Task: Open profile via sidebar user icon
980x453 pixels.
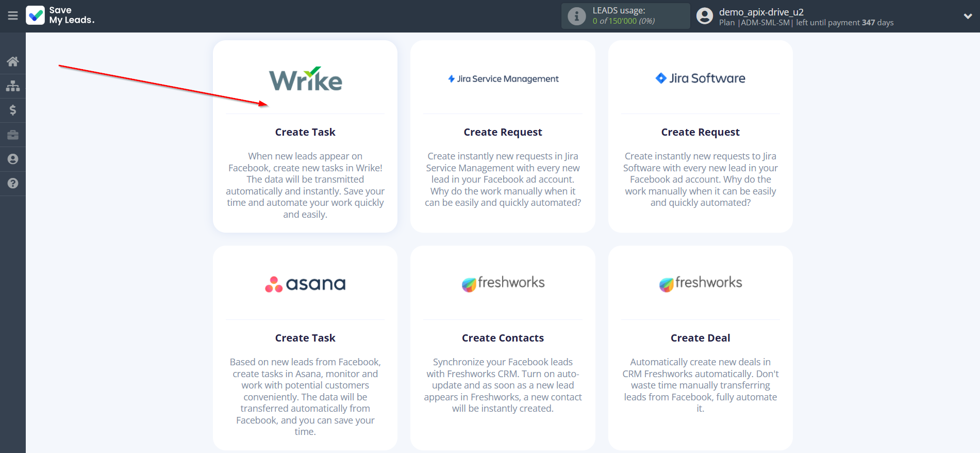Action: click(13, 159)
